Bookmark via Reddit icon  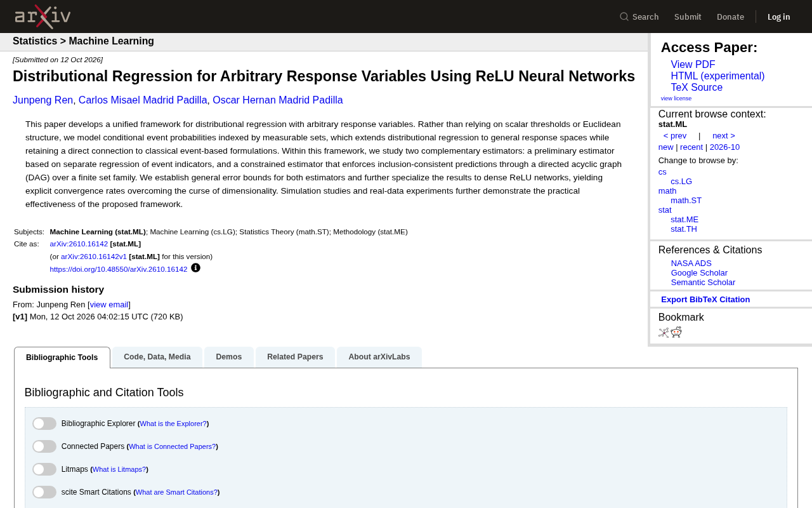coord(676,332)
